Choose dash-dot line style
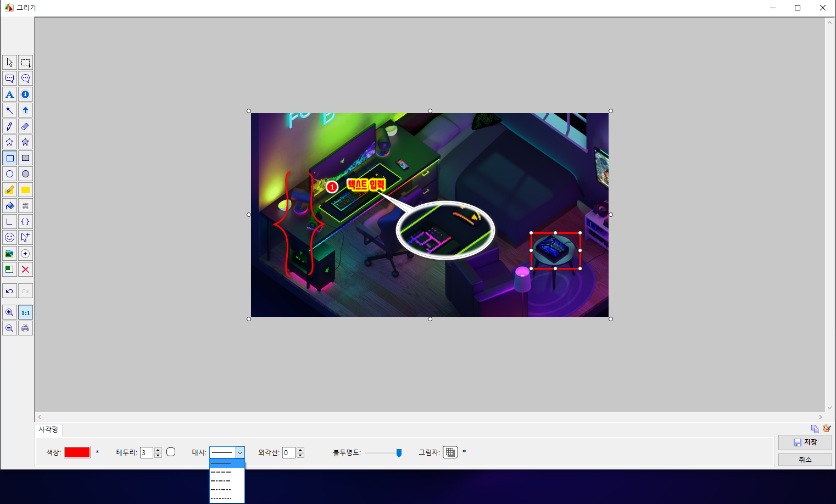Viewport: 836px width, 504px height. [x=227, y=481]
